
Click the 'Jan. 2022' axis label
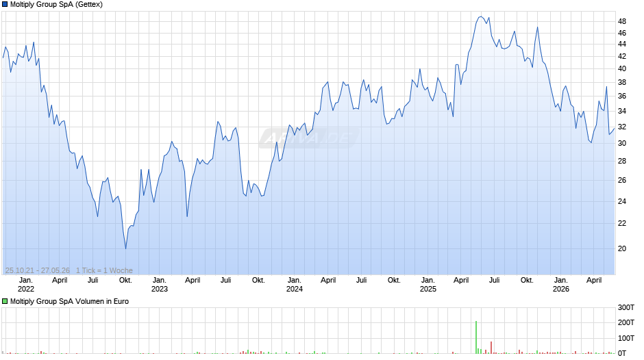click(x=26, y=285)
